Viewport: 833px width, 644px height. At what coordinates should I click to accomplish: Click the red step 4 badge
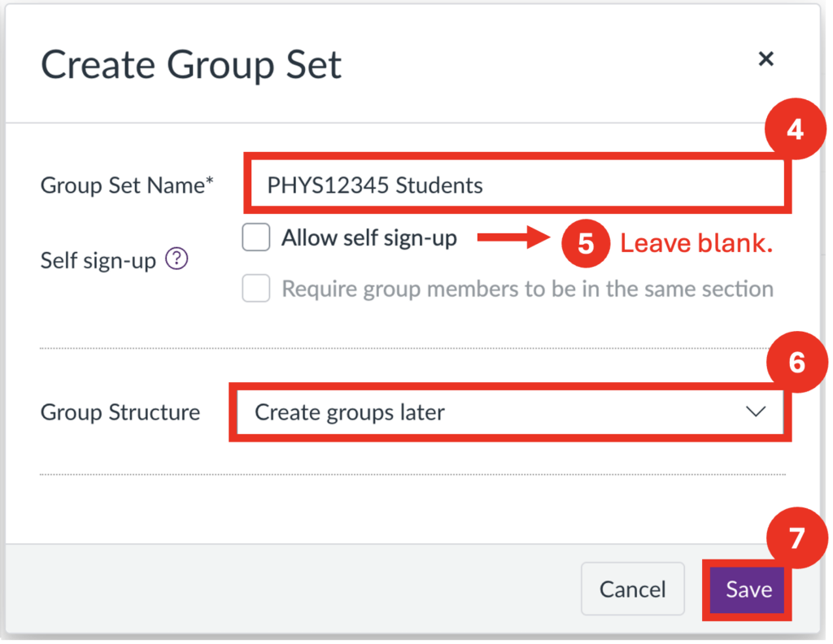[x=796, y=128]
